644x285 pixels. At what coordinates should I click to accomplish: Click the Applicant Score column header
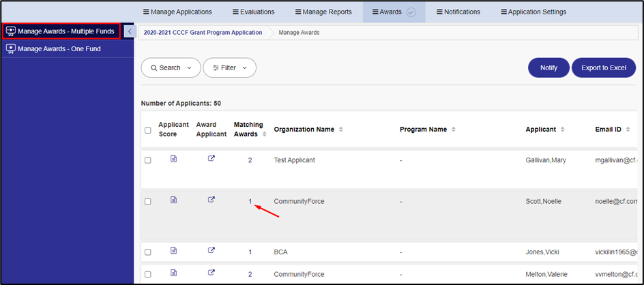click(x=173, y=130)
